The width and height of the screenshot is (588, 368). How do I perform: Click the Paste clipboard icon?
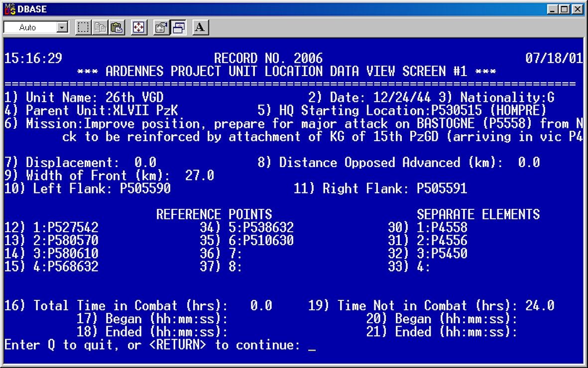click(x=116, y=28)
